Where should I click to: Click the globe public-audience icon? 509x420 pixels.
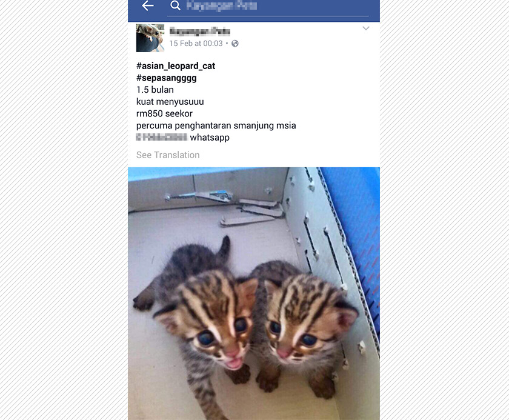click(235, 44)
